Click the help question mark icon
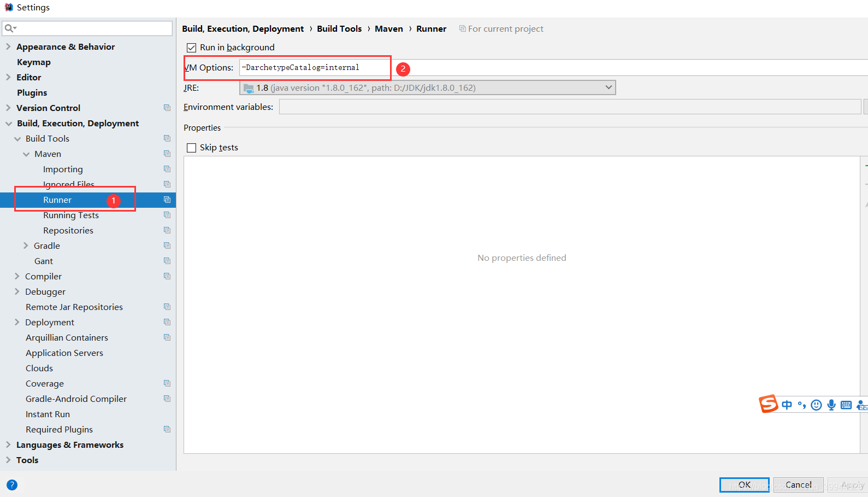This screenshot has width=868, height=497. point(12,485)
